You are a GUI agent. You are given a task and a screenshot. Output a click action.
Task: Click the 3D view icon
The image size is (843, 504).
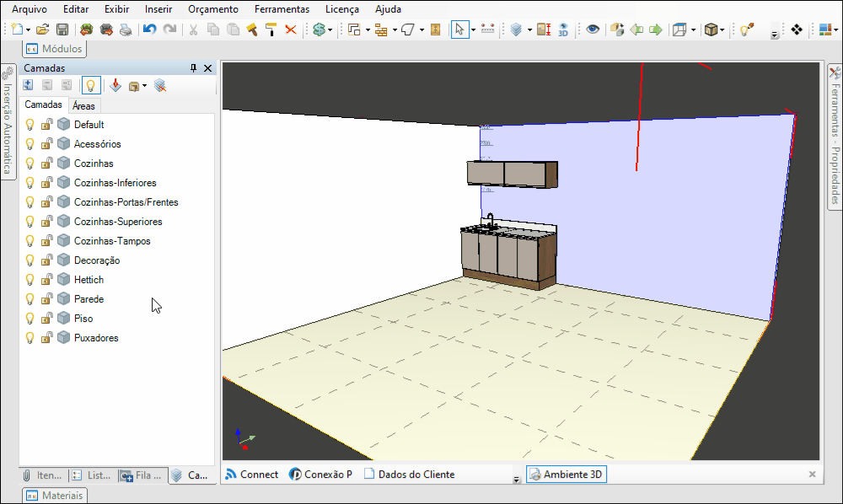click(x=563, y=29)
